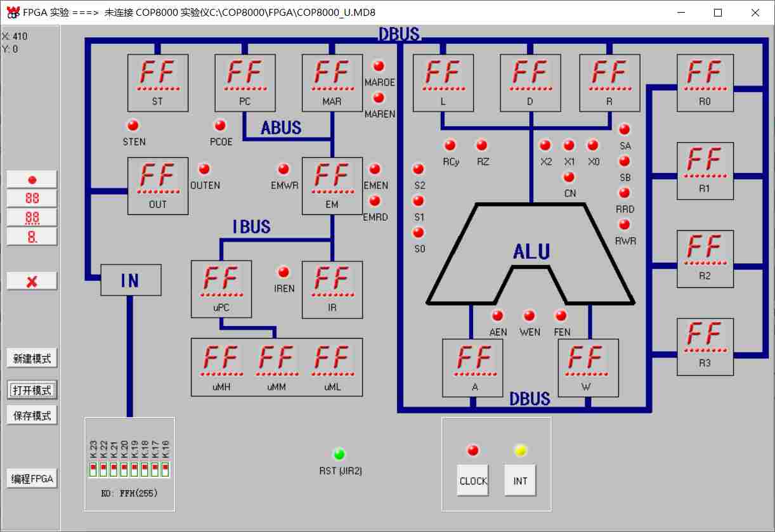Click the green RST (JIR2) indicator

point(339,454)
